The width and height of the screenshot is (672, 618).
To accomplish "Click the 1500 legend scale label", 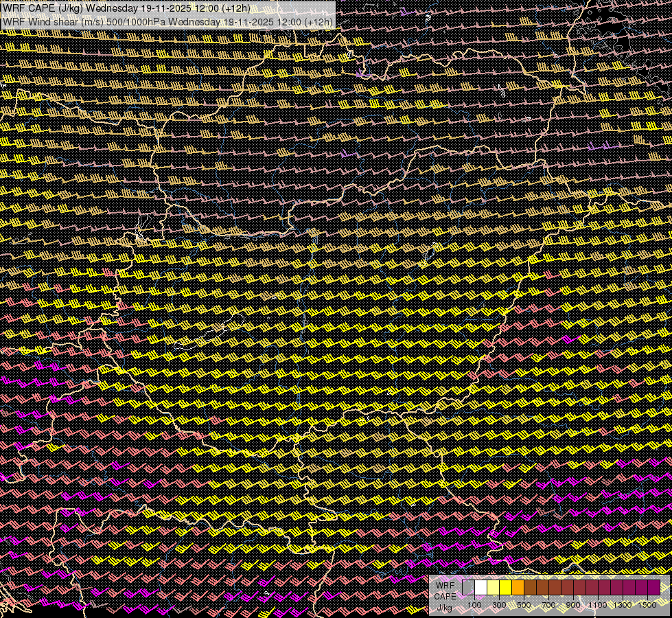I will tap(647, 605).
